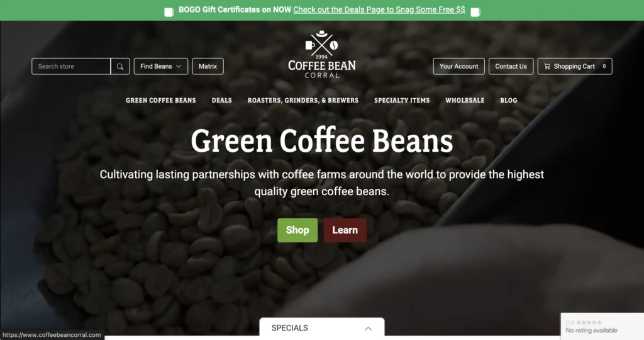Open the Your Account button

(x=458, y=66)
